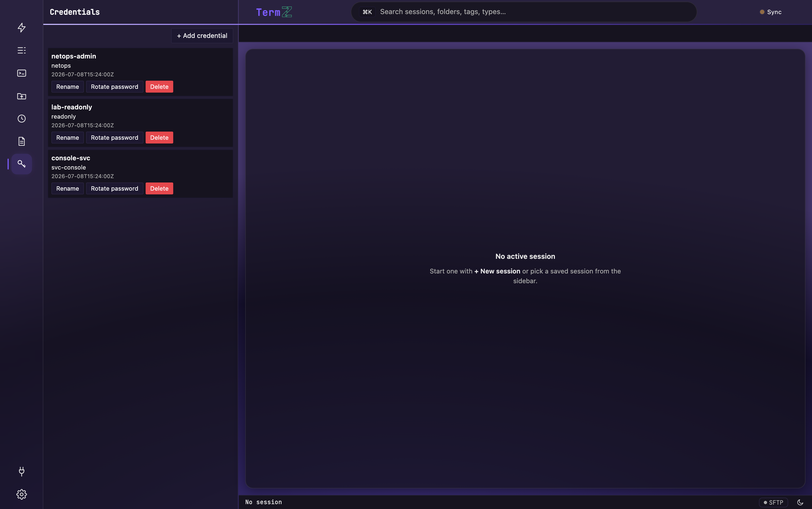812x509 pixels.
Task: Rotate password for lab-readonly
Action: (x=114, y=137)
